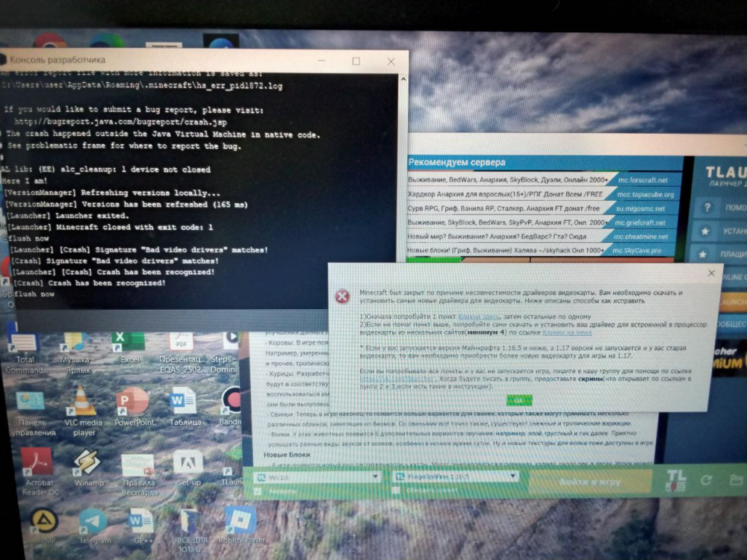
Task: Open ВСЕ ДЛЯ ЮТУБ folder icon
Action: click(x=191, y=529)
